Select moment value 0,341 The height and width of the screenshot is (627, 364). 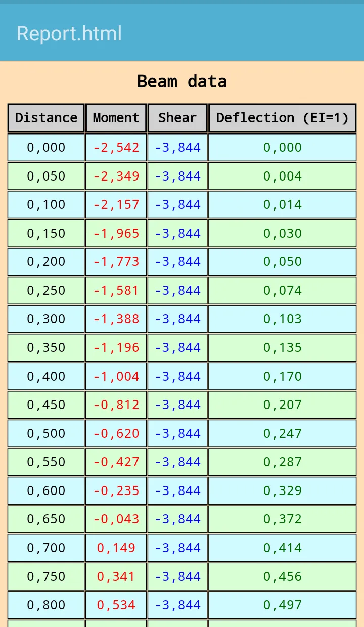tap(116, 576)
